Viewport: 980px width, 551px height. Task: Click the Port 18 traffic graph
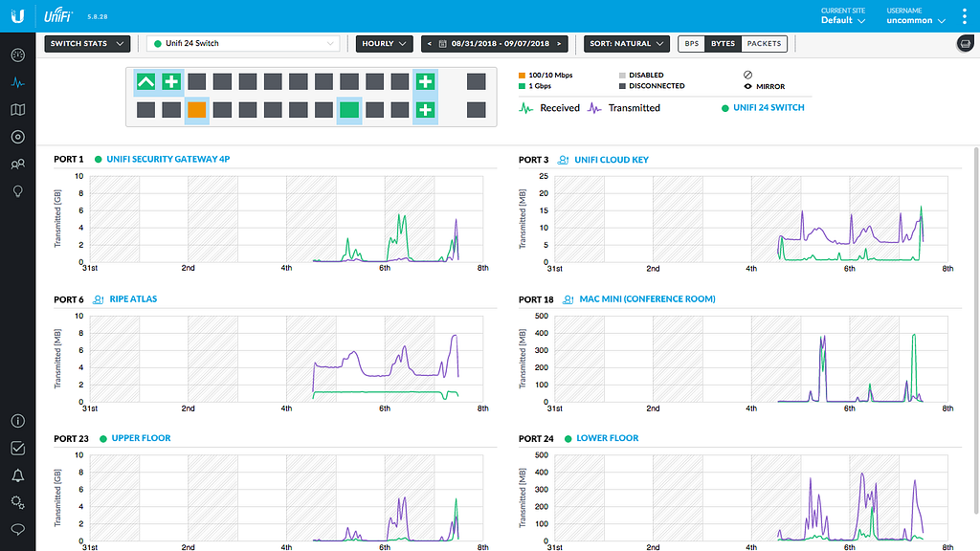click(x=750, y=359)
